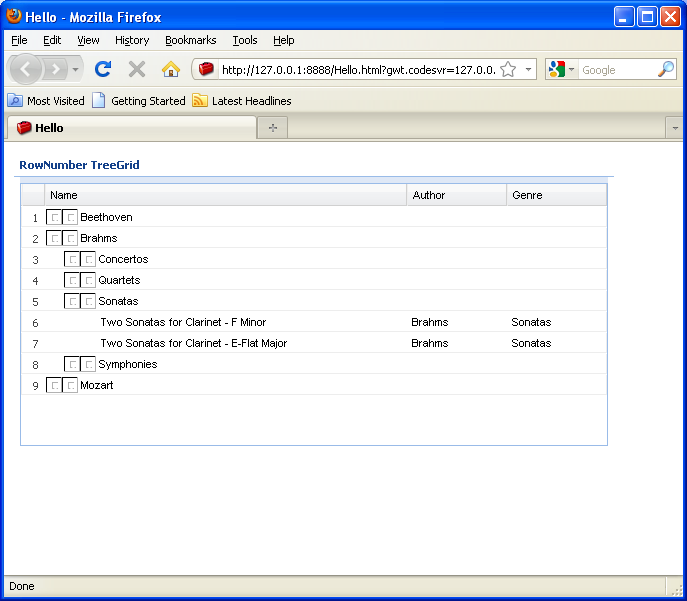
Task: Click the red toolbox site icon in address bar
Action: 206,69
